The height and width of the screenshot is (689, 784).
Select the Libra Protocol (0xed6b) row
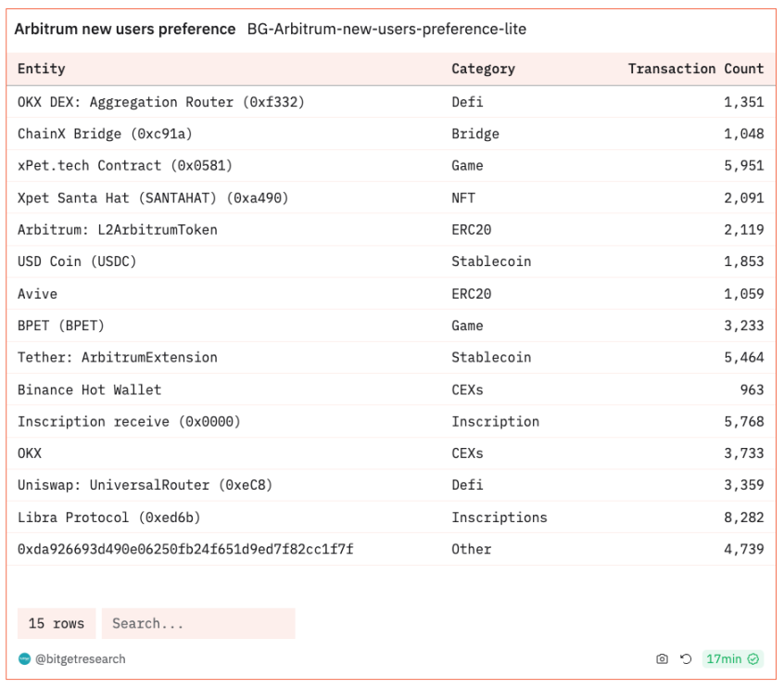(109, 517)
